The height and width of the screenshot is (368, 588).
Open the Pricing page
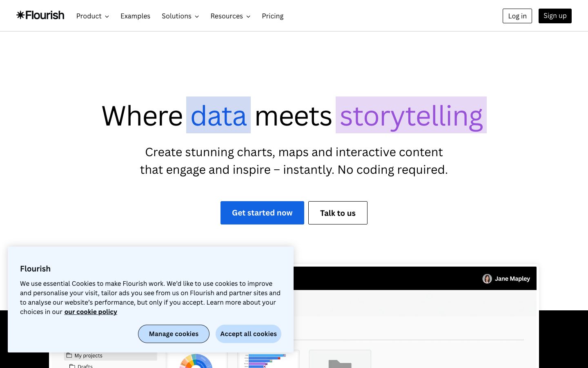click(x=273, y=16)
